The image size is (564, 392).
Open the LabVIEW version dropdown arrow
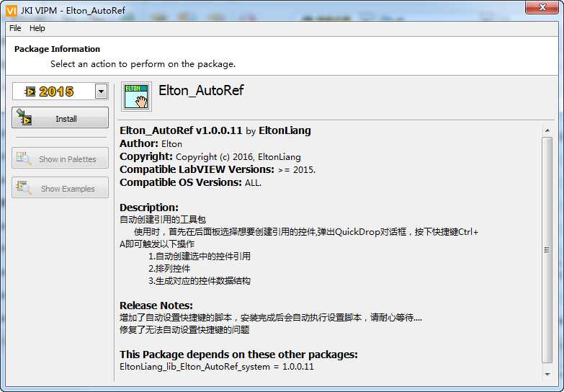(x=102, y=92)
